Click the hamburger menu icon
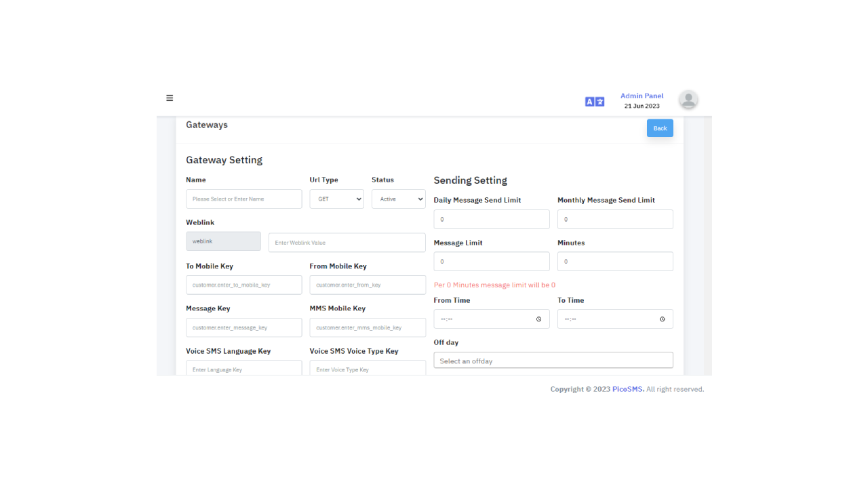 tap(170, 98)
